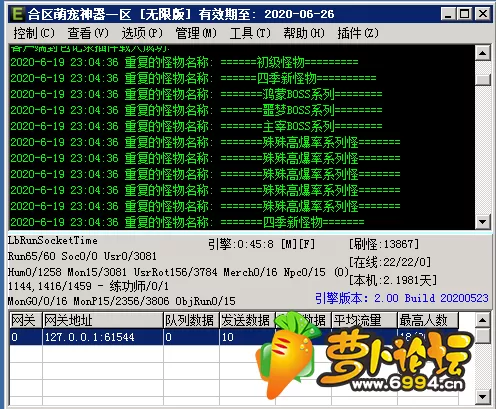
Task: Select gateway address 127.0.0.1:61544 cell
Action: 103,337
